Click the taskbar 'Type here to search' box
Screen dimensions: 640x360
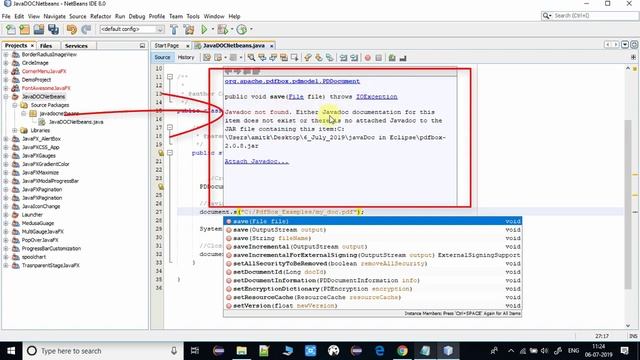point(102,351)
